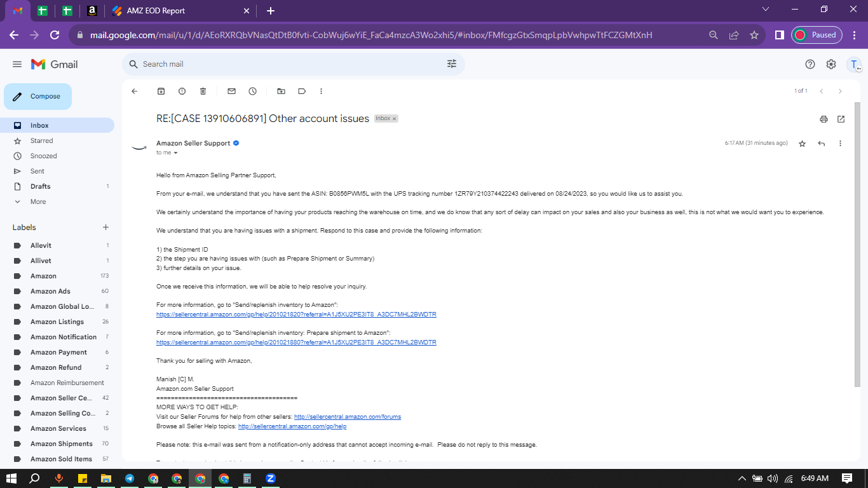
Task: Switch to the pinned Gmail browser tab
Action: 18,11
